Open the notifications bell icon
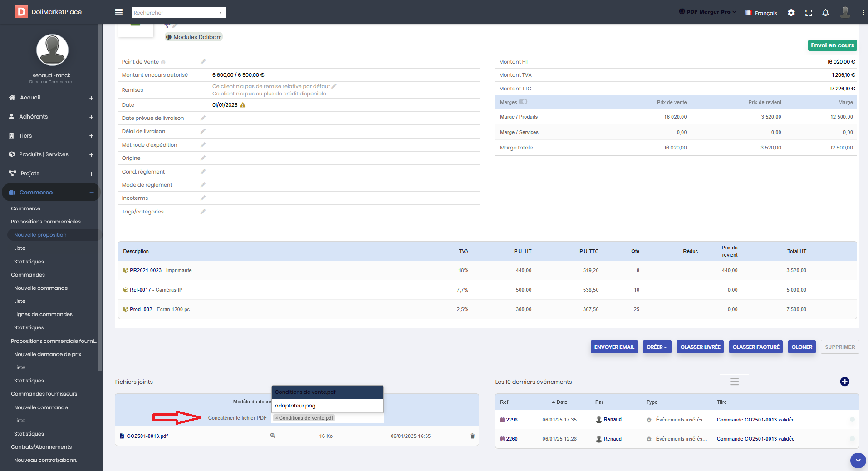Viewport: 868px width, 471px height. pyautogui.click(x=825, y=13)
